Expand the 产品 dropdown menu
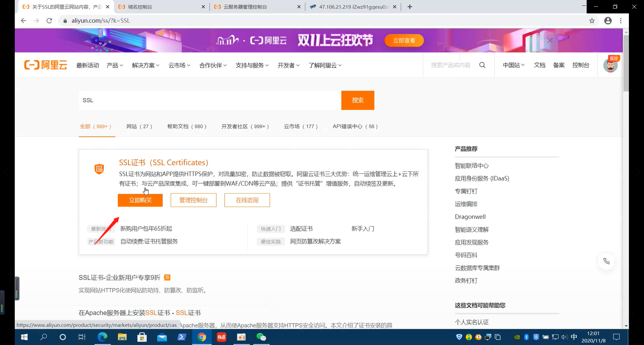Viewport: 644px width, 345px height. [x=115, y=65]
